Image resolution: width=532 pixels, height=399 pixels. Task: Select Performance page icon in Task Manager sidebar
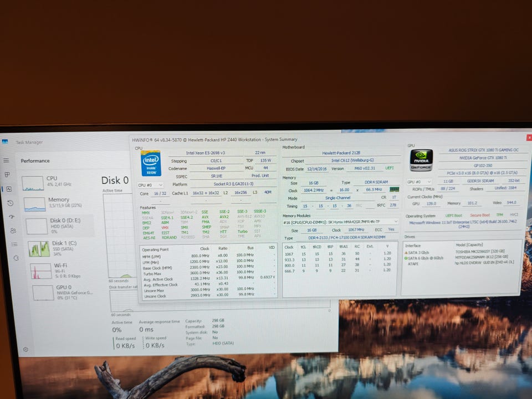[x=9, y=189]
